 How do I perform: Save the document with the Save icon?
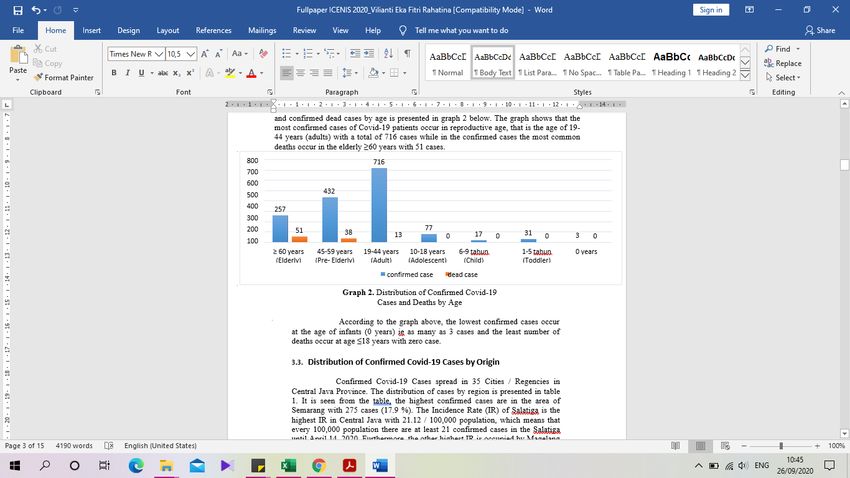[18, 10]
